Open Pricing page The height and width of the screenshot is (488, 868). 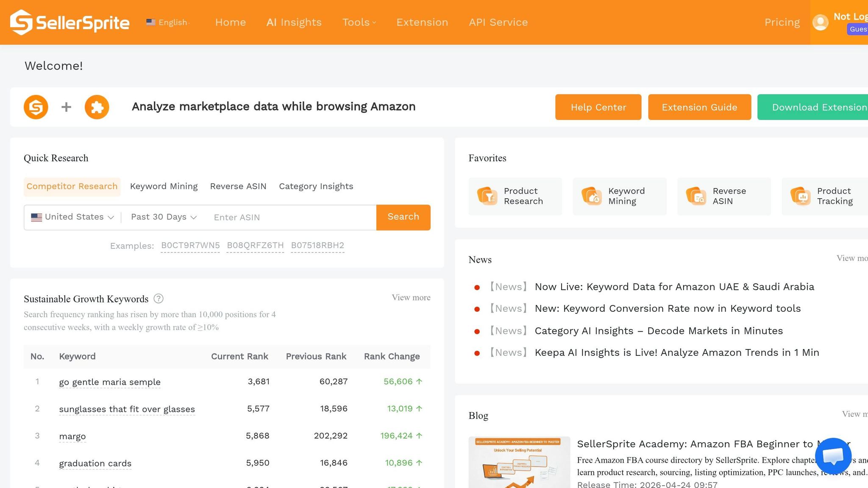coord(782,22)
